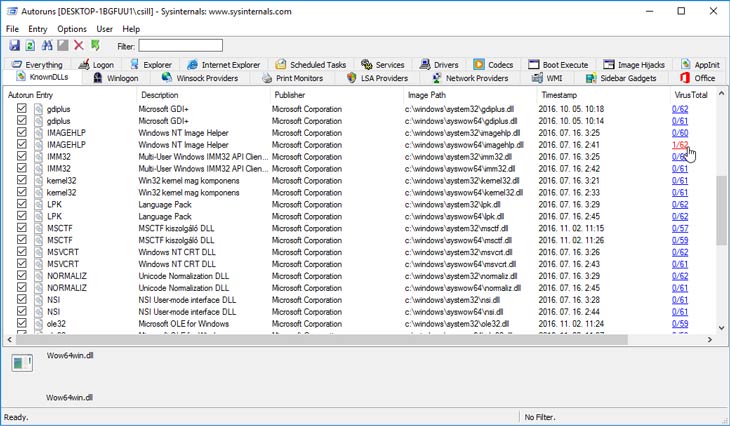This screenshot has height=426, width=730.
Task: Switch to the Network Providers tab
Action: click(470, 78)
